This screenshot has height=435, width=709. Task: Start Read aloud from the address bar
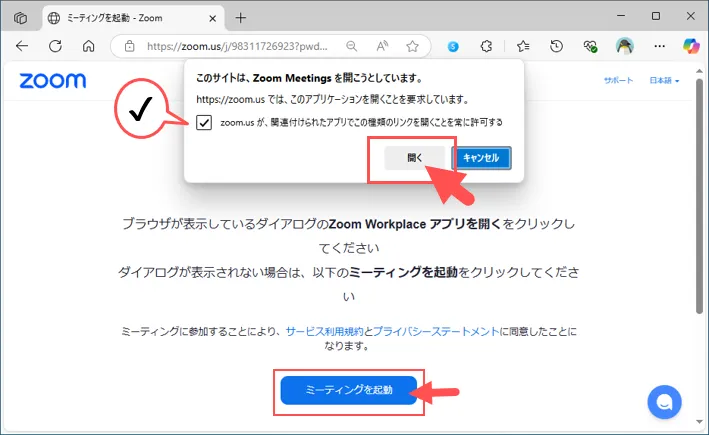click(382, 46)
